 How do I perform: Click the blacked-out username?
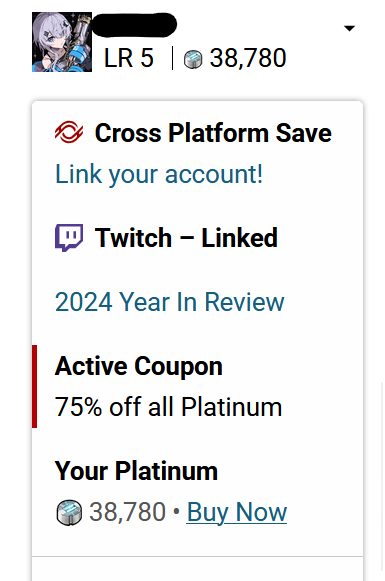click(134, 24)
